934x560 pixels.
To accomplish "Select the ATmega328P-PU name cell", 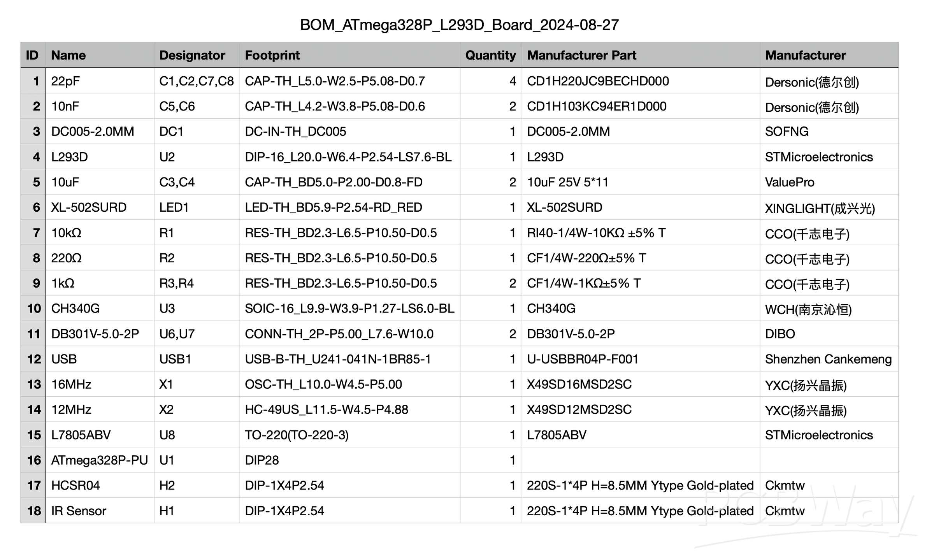I will 99,460.
